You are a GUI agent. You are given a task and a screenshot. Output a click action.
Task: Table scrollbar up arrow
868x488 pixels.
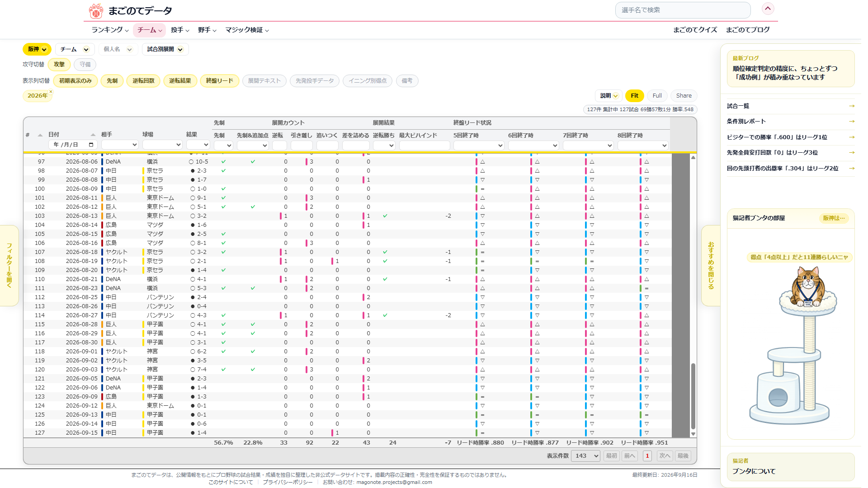coord(693,158)
